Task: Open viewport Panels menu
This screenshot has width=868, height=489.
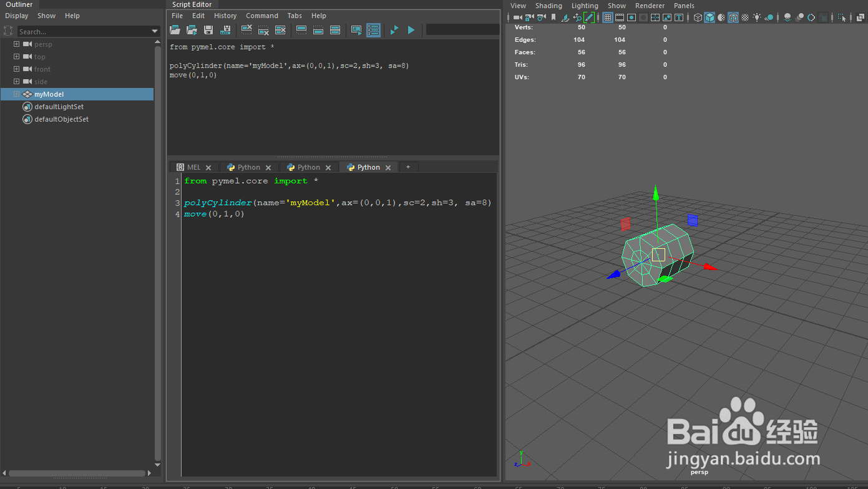Action: (684, 6)
